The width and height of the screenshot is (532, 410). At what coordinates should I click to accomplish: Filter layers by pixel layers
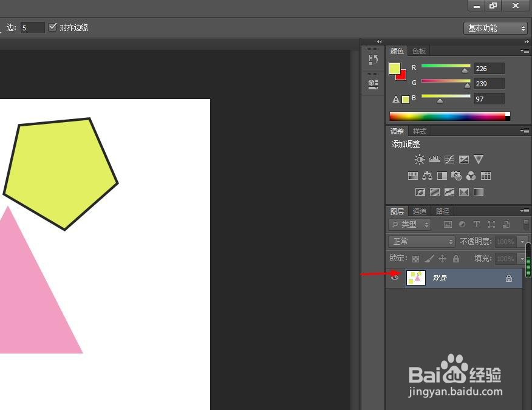tap(448, 224)
